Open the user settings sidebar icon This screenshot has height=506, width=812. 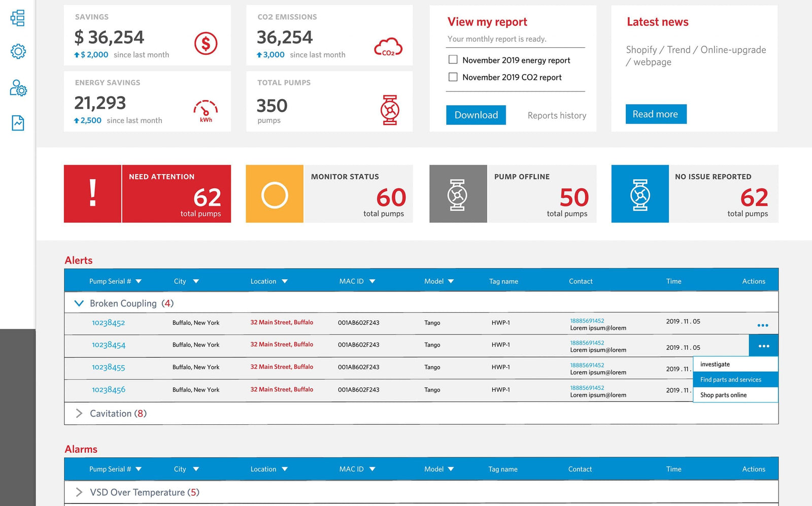click(18, 87)
